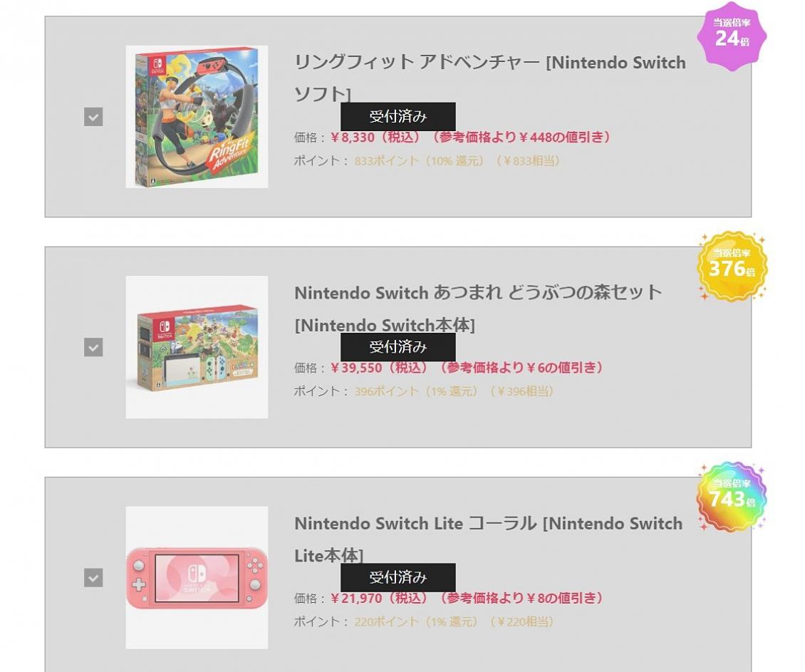This screenshot has height=672, width=805.
Task: Click the yellow 当選倍率 376倍 badge
Action: pos(733,264)
